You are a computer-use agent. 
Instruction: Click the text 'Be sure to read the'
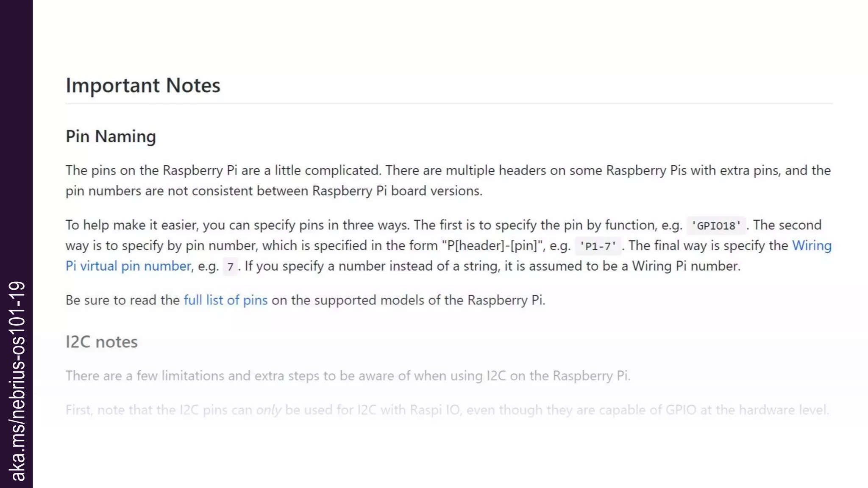pyautogui.click(x=122, y=300)
